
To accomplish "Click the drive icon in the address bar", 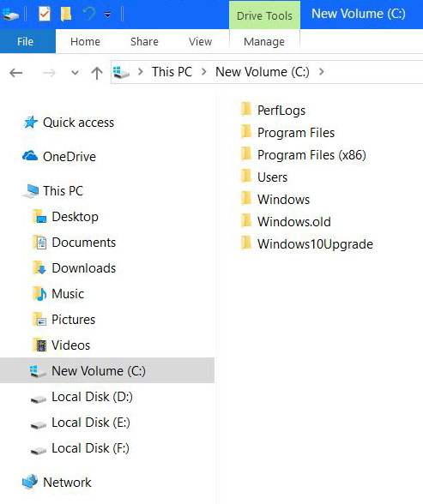I will pos(121,72).
